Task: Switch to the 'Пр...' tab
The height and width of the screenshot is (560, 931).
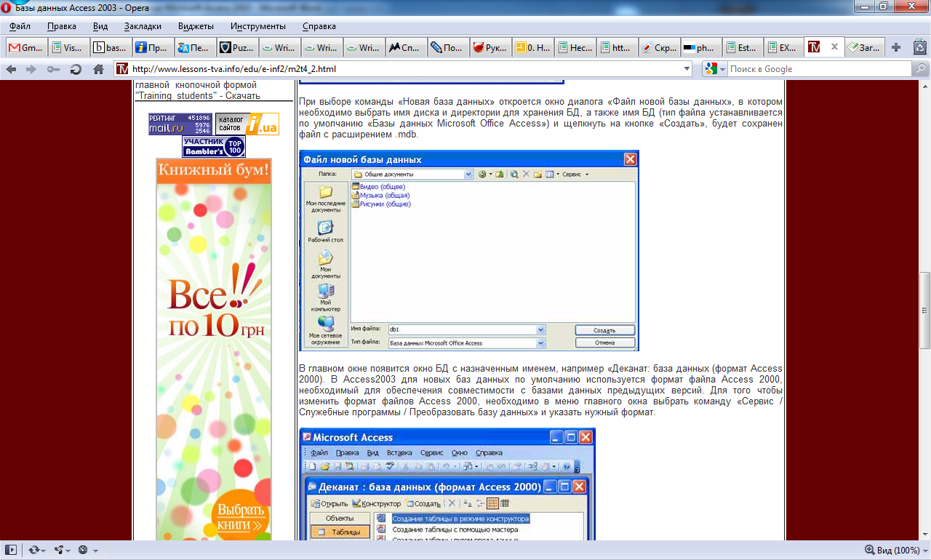Action: (153, 48)
